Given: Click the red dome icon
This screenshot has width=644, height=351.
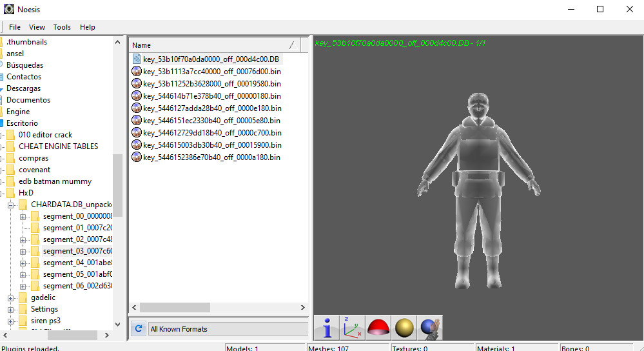Looking at the screenshot, I should point(378,328).
